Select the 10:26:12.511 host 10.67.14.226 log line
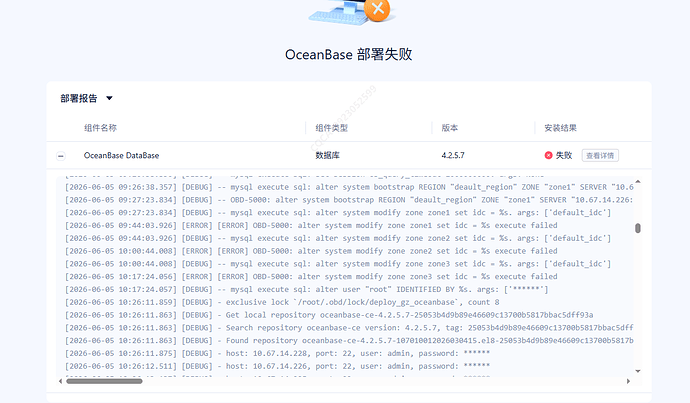The height and width of the screenshot is (403, 690). (277, 366)
